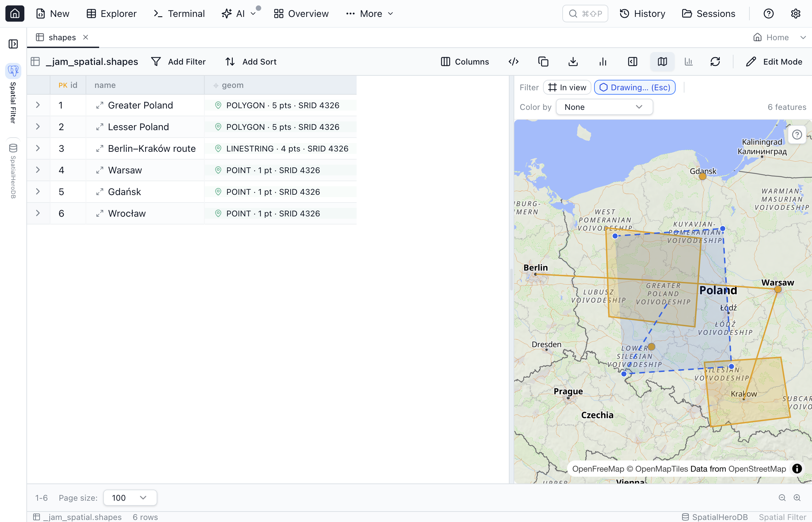
Task: Open History
Action: (642, 14)
